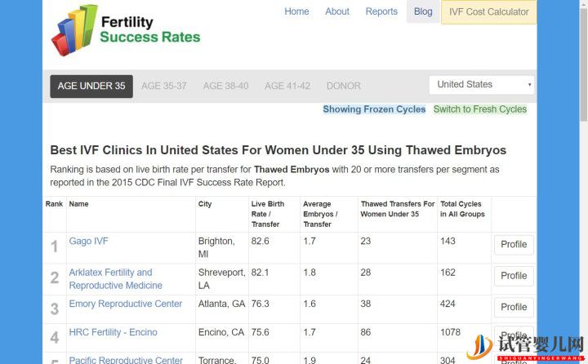Select Showing Frozen Cycles label

(374, 109)
